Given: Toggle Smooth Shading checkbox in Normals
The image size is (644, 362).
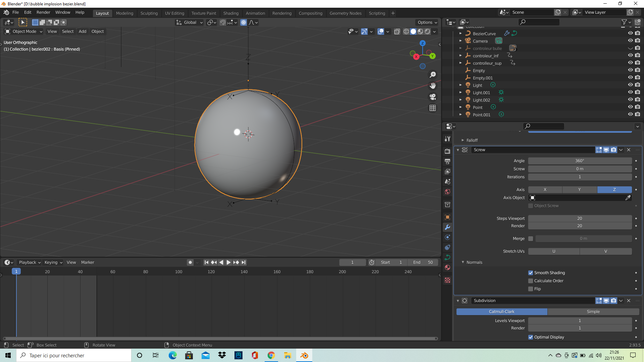Looking at the screenshot, I should click(531, 272).
